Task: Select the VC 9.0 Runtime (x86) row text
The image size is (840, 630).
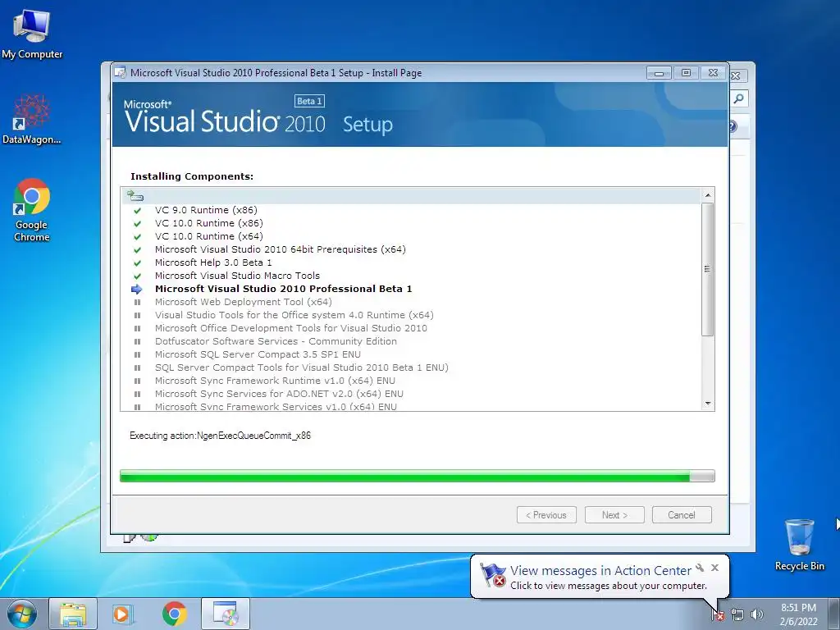Action: coord(206,210)
